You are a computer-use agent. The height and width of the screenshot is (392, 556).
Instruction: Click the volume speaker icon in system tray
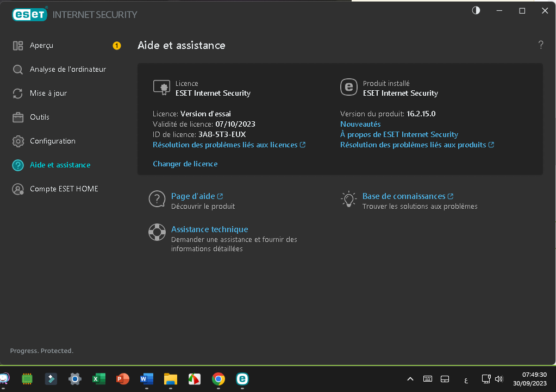tap(499, 379)
